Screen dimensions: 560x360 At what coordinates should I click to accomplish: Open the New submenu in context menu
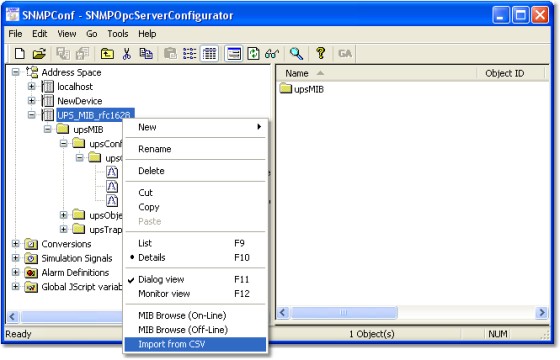coord(195,127)
